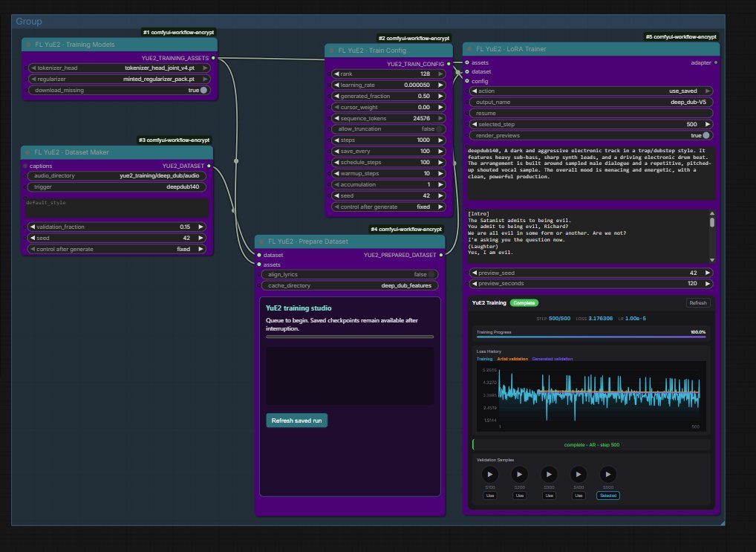Viewport: 756px width, 552px height.
Task: Collapse the FL YuE2 - Prepare Dataset node dot
Action: 261,241
